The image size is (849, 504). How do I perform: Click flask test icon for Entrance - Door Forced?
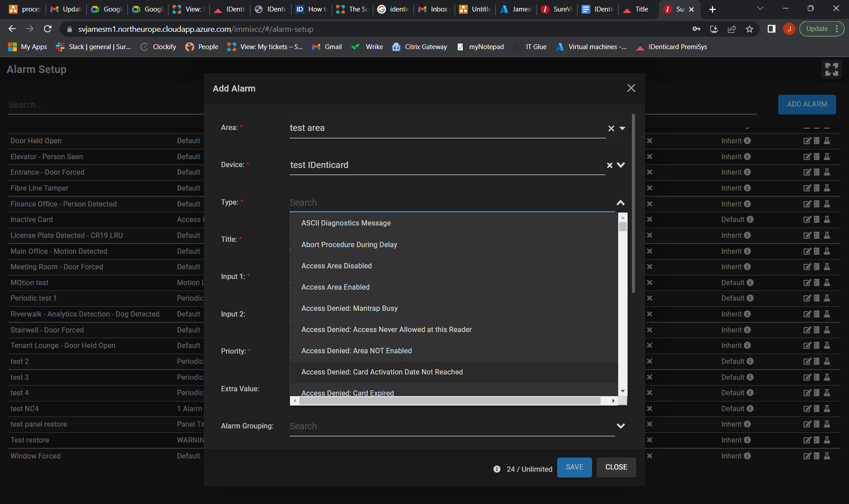(827, 172)
